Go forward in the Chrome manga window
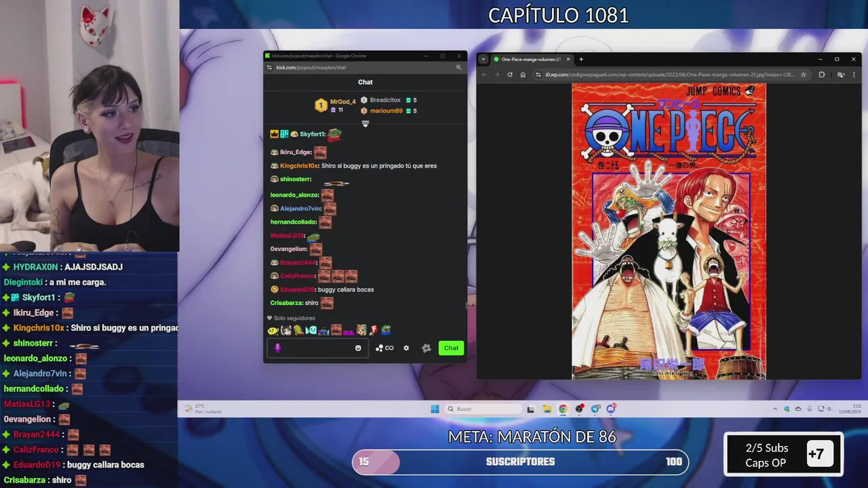868x488 pixels. click(496, 75)
